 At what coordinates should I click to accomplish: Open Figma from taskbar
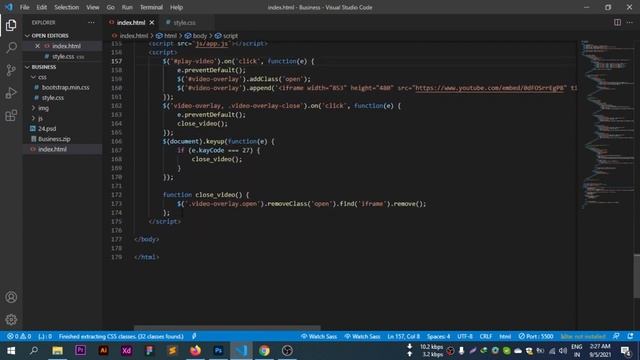[149, 351]
